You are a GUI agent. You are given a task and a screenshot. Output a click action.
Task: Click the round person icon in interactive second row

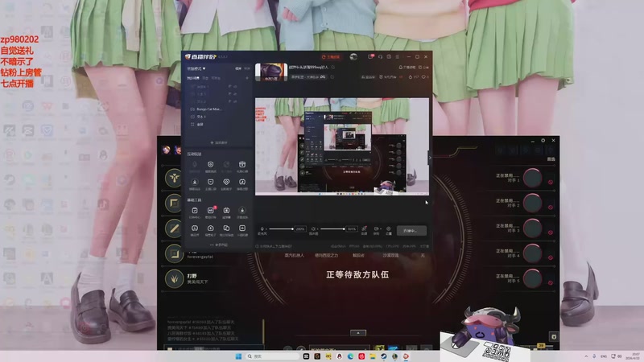click(195, 182)
